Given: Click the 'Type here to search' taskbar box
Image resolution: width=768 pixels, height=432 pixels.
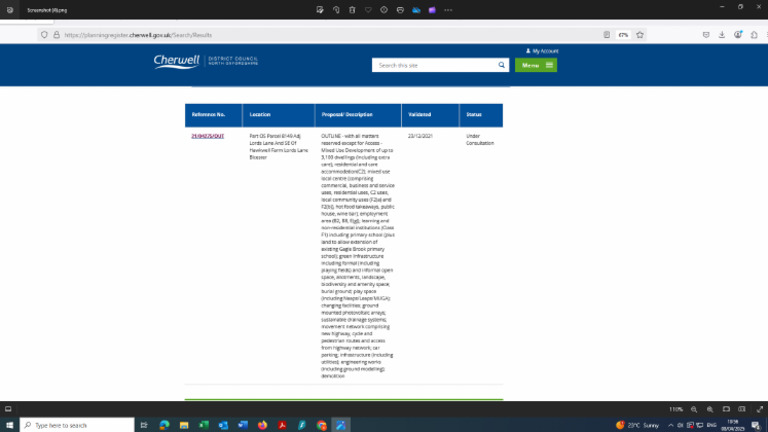Looking at the screenshot, I should 77,425.
